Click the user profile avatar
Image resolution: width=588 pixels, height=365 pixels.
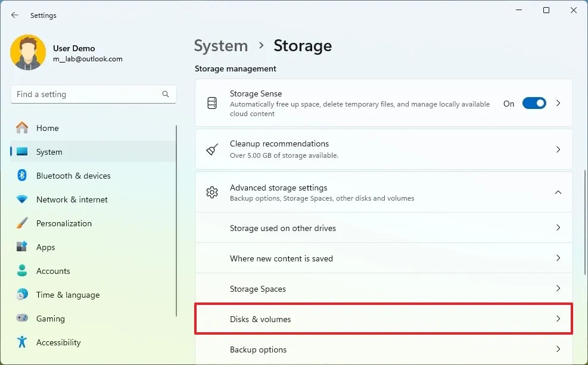click(28, 53)
